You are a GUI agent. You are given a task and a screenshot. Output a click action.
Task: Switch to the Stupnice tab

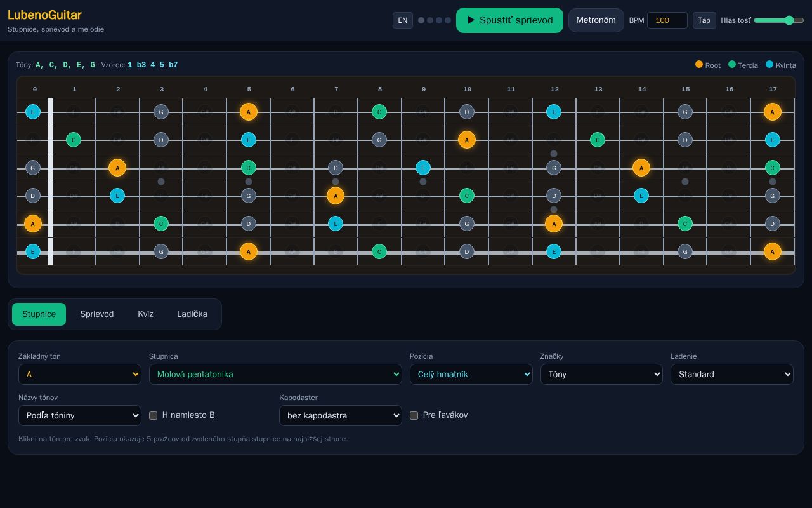(x=39, y=314)
